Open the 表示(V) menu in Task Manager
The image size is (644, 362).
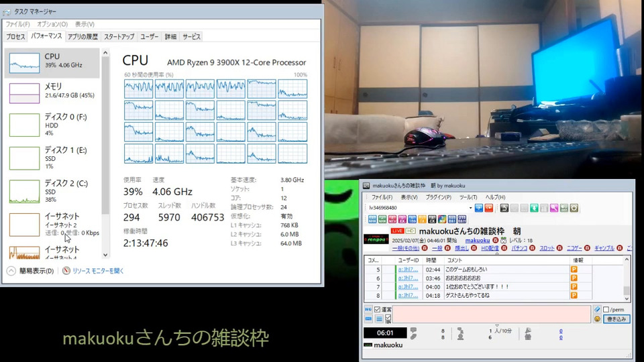[x=85, y=24]
